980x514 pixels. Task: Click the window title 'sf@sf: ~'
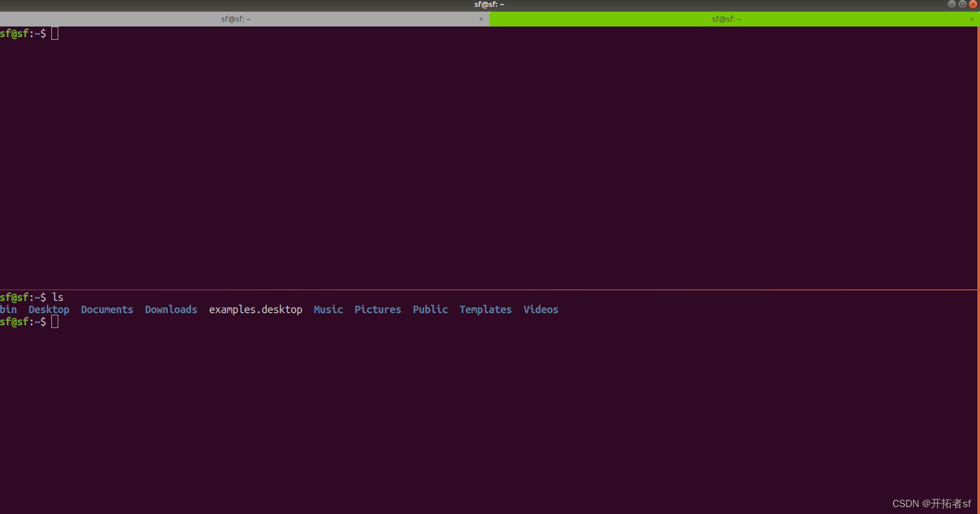pyautogui.click(x=489, y=4)
